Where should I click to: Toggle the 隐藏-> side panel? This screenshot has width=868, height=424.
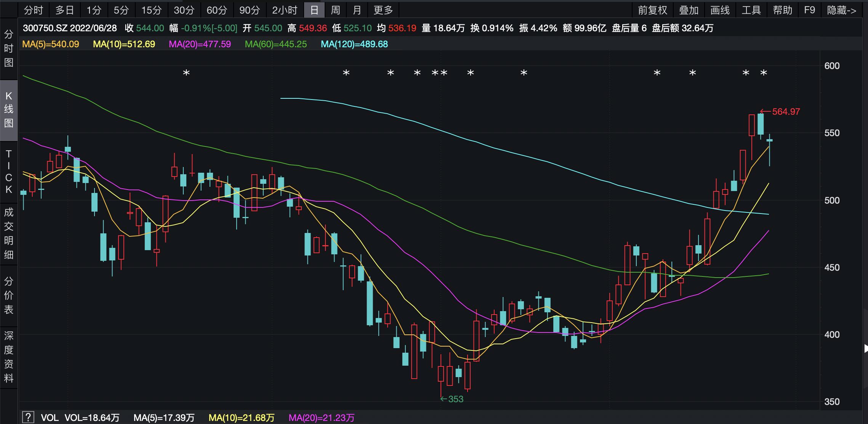pyautogui.click(x=841, y=10)
